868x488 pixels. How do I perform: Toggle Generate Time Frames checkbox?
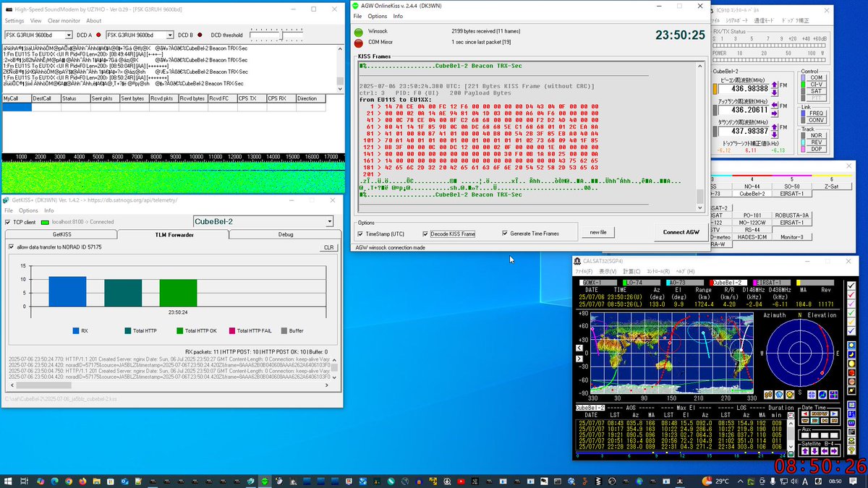505,234
